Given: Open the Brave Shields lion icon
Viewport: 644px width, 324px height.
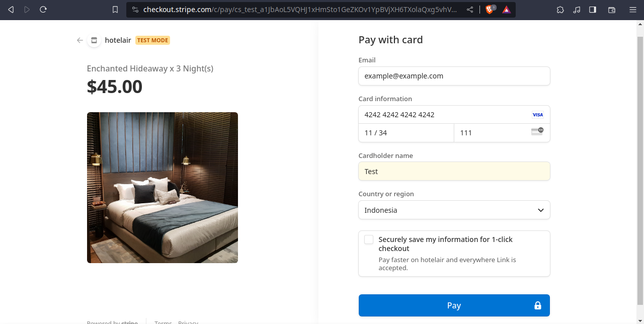Looking at the screenshot, I should click(490, 10).
